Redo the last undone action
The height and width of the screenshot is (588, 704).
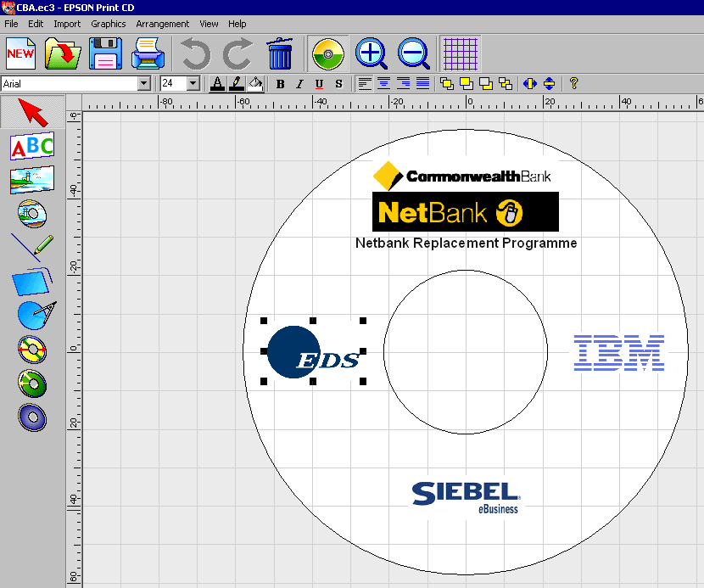238,54
